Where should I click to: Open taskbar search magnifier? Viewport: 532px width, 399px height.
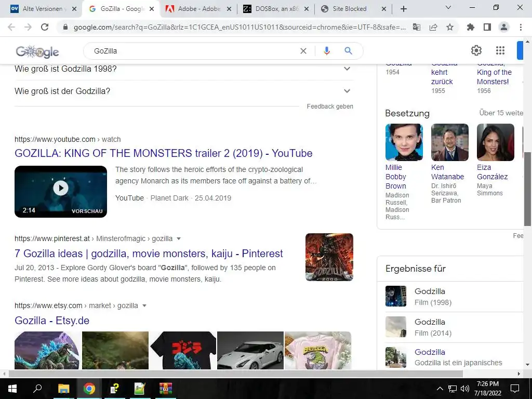click(x=37, y=389)
